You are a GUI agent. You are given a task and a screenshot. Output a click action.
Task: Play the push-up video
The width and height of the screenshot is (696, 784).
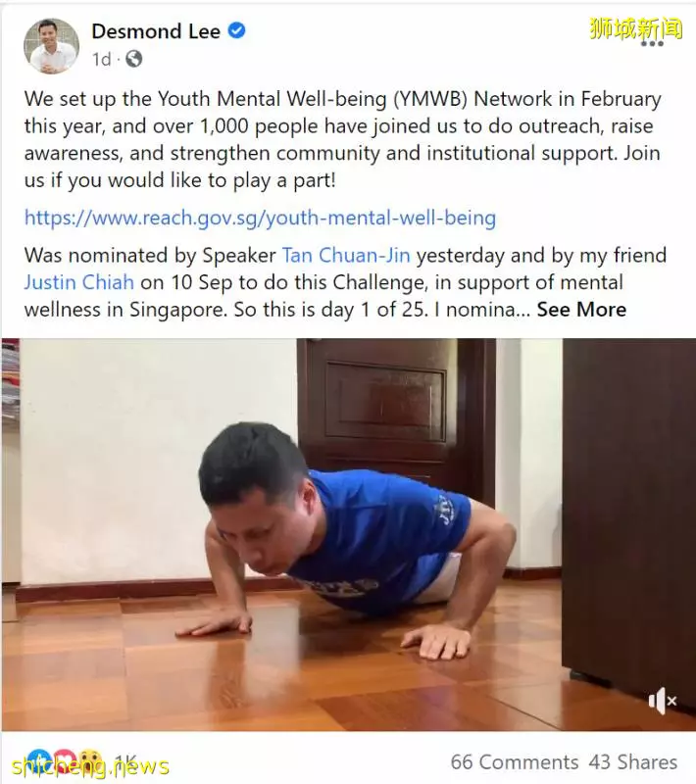pos(348,534)
